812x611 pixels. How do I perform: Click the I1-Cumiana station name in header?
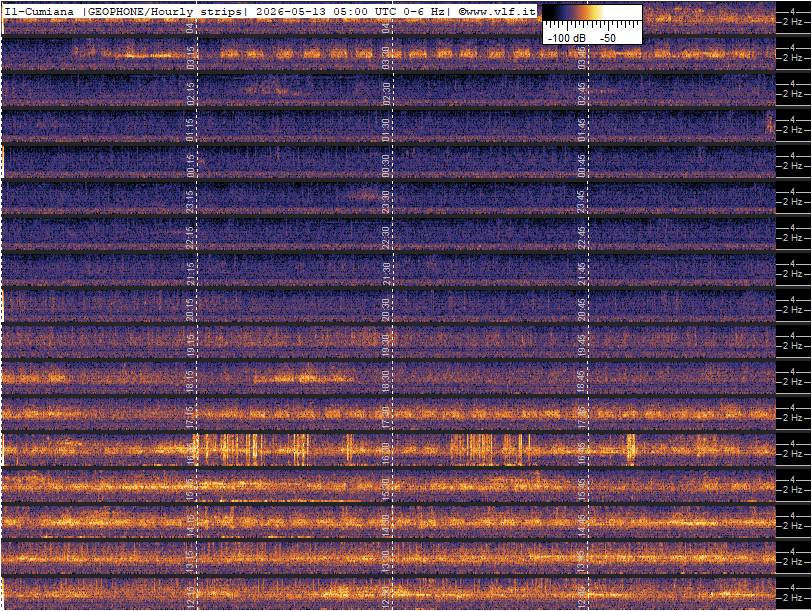[39, 11]
